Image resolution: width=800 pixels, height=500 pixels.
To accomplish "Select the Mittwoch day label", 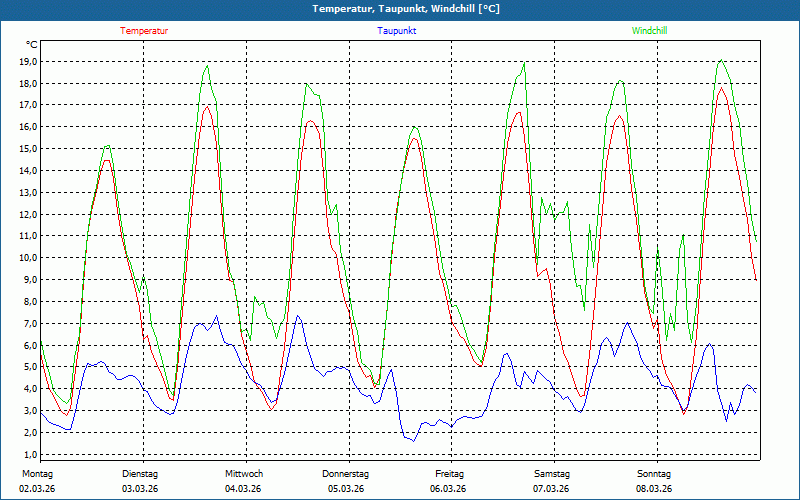I will [244, 474].
